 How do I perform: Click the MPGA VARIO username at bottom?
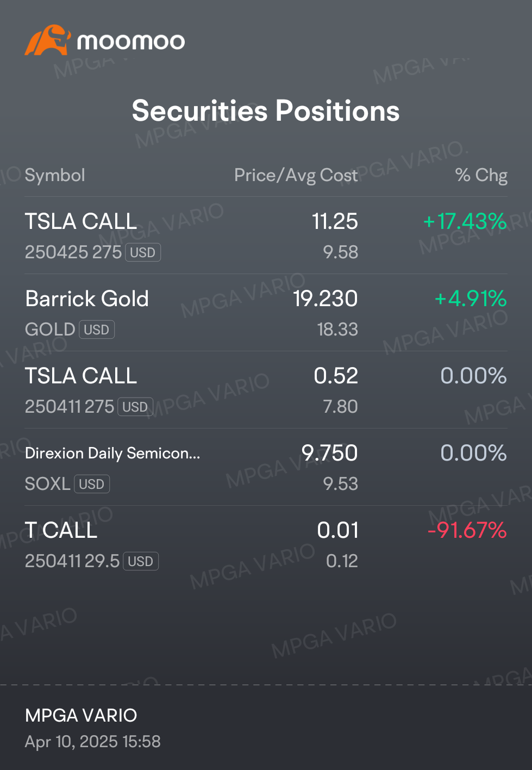pyautogui.click(x=81, y=716)
